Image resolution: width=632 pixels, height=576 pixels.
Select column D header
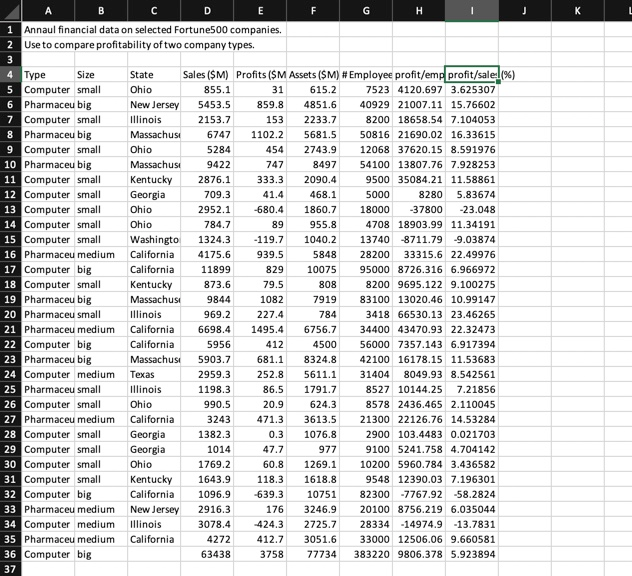(x=207, y=11)
